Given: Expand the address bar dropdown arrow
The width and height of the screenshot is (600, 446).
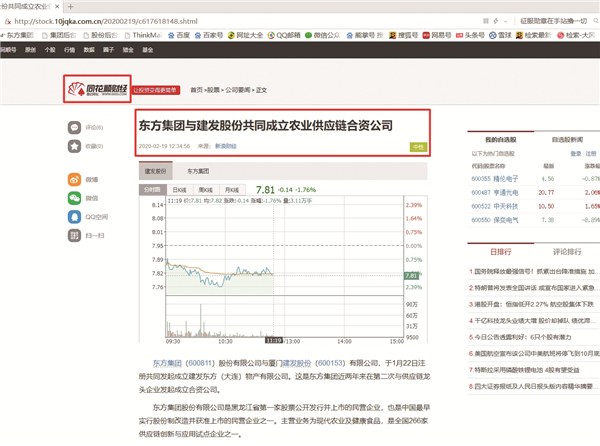Looking at the screenshot, I should tap(505, 21).
